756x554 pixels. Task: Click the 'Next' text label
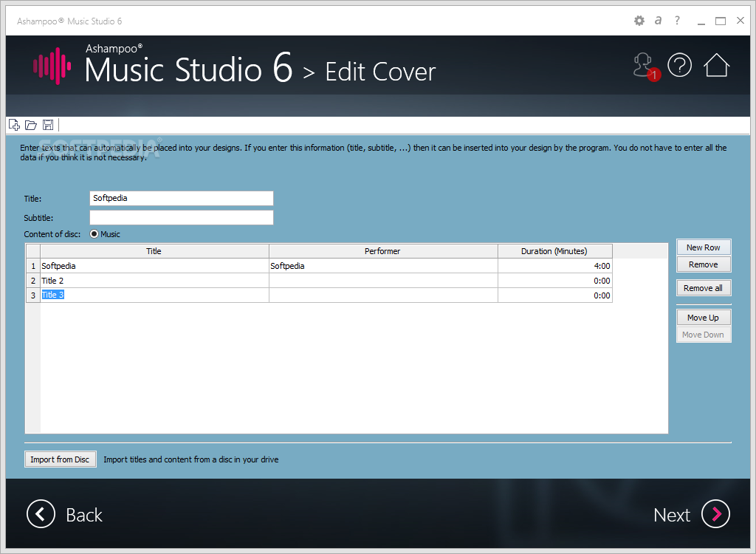click(672, 515)
